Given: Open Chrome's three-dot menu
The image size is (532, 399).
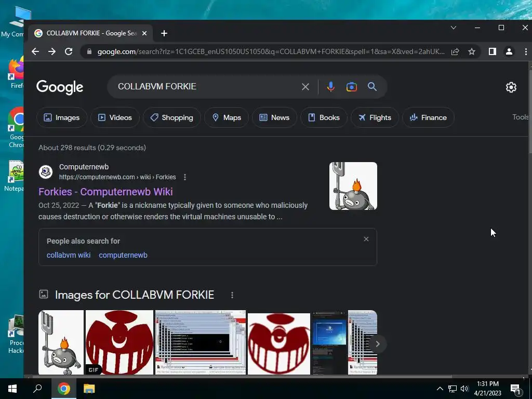Looking at the screenshot, I should pyautogui.click(x=526, y=51).
